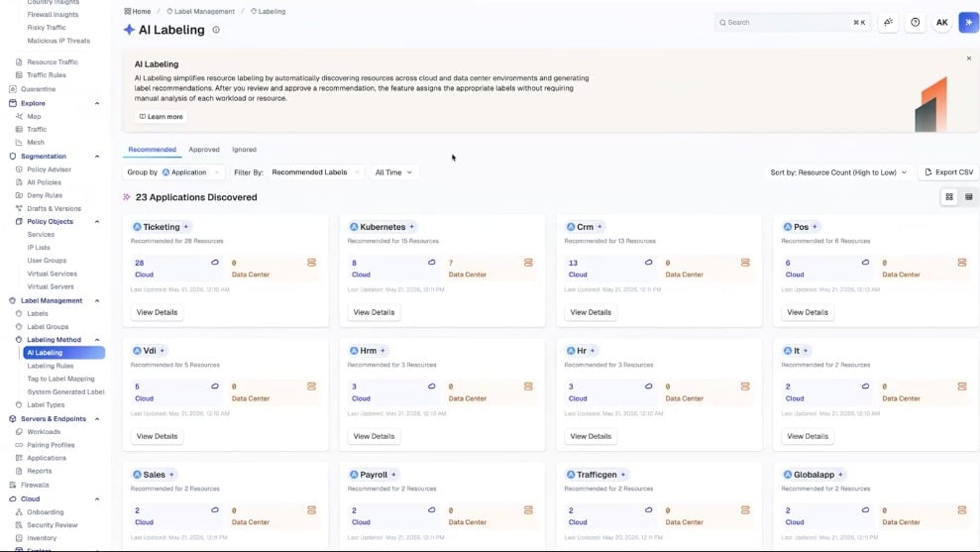Click the plus icon next to Payroll
The image size is (980, 552).
tap(393, 475)
